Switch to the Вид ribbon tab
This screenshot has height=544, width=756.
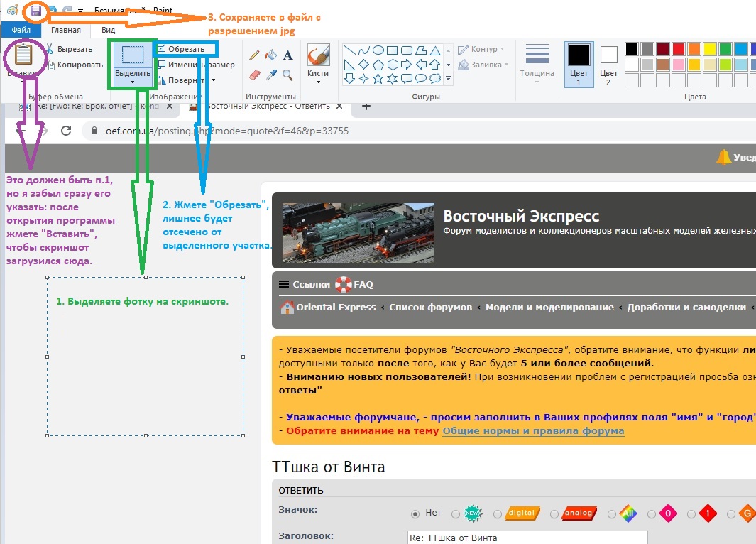[109, 30]
